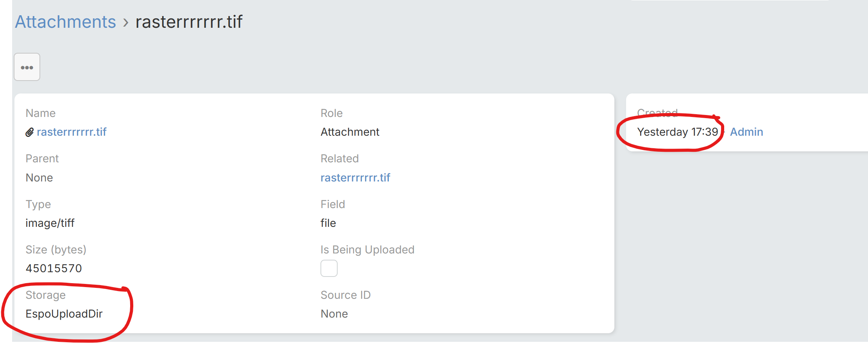This screenshot has width=868, height=343.
Task: Click the Yesterday 17:39 created timestamp
Action: point(678,132)
